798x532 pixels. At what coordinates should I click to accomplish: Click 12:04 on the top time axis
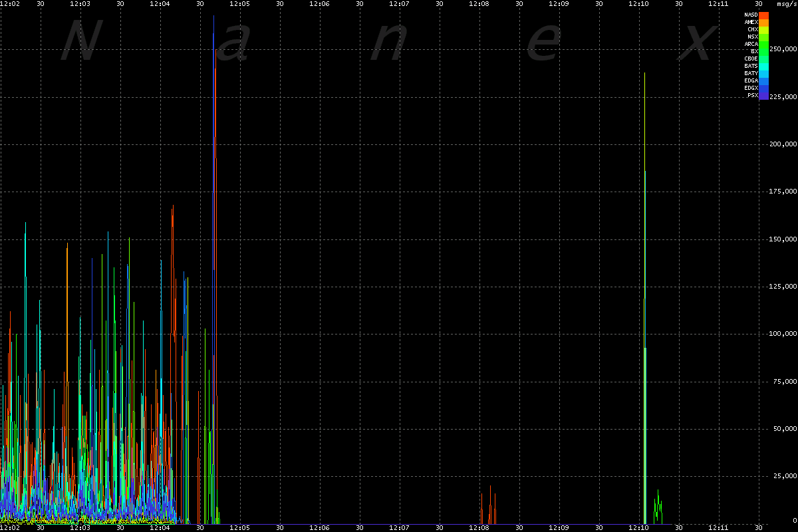point(160,4)
